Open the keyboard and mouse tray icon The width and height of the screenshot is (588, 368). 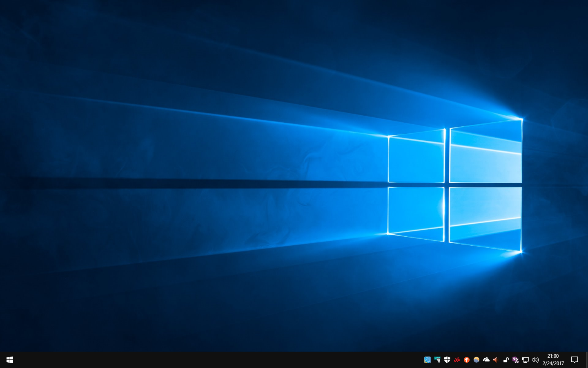(437, 360)
